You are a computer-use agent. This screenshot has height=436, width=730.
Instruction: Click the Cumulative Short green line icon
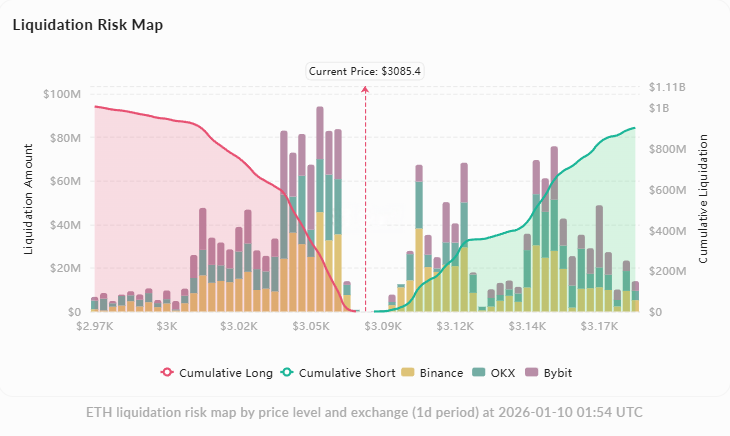[287, 373]
